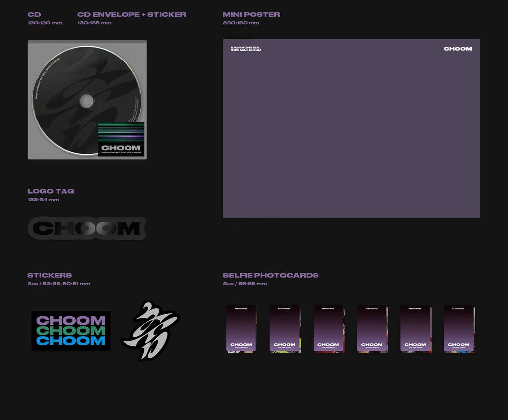Select the CHOOM label sticker on the CD envelope
The width and height of the screenshot is (508, 420).
[121, 139]
